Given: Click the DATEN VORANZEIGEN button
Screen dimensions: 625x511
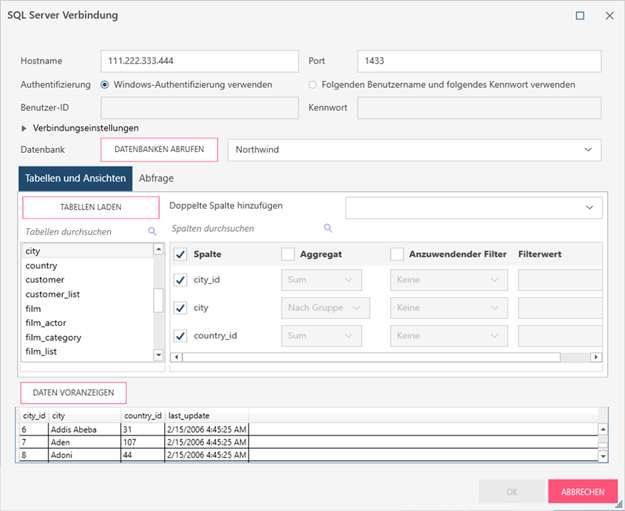Looking at the screenshot, I should (73, 392).
